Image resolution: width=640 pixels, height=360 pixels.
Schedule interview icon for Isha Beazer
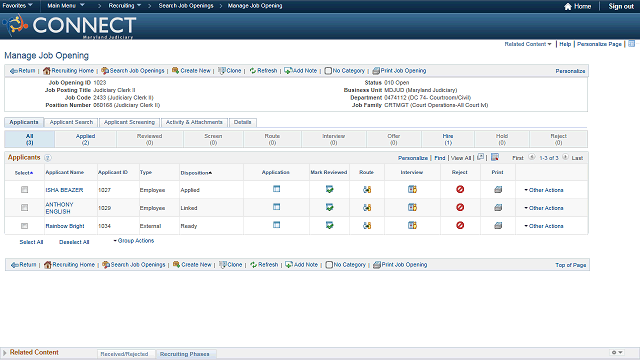click(412, 189)
